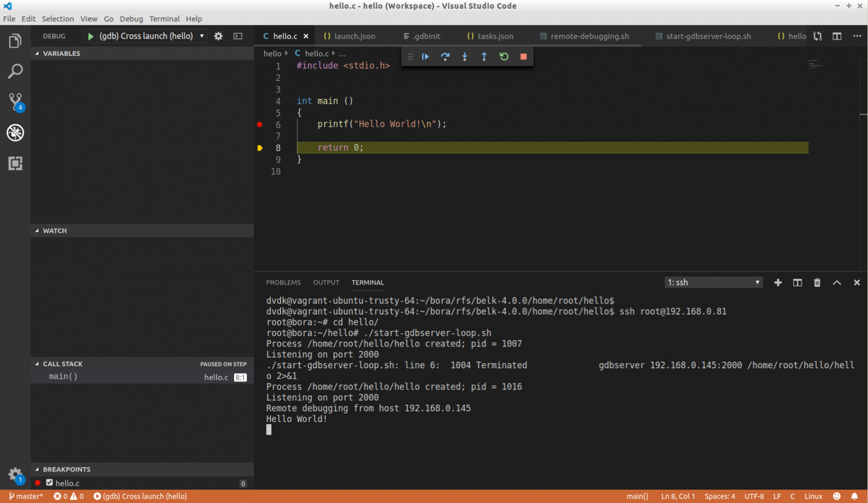Image resolution: width=868 pixels, height=503 pixels.
Task: Switch to the launch.json tab
Action: (x=354, y=36)
